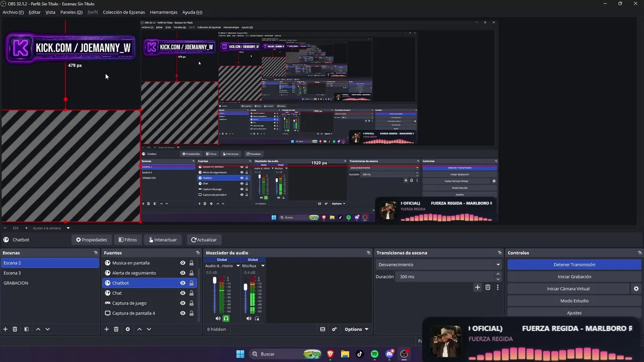Click the desktop audio volume fader
The image size is (644, 362).
pos(215,281)
